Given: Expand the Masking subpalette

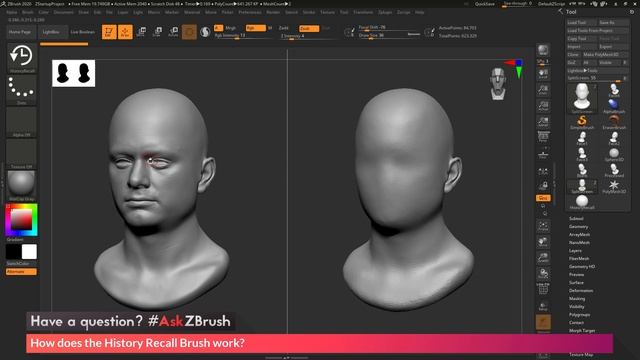Looking at the screenshot, I should [x=577, y=298].
